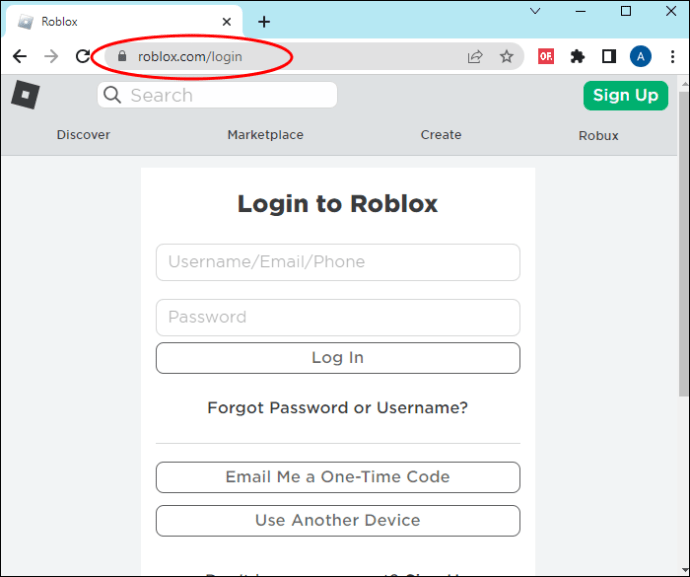Open the red OF extension icon
690x577 pixels.
click(x=546, y=56)
